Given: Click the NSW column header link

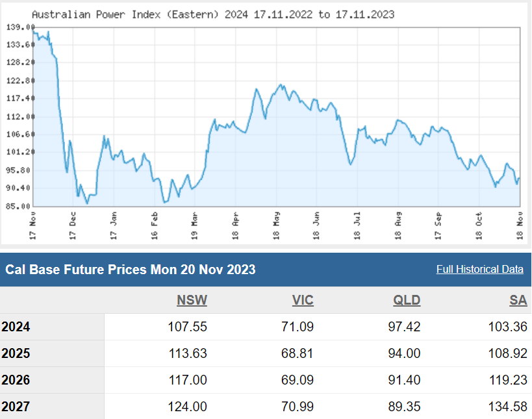Looking at the screenshot, I should tap(192, 300).
